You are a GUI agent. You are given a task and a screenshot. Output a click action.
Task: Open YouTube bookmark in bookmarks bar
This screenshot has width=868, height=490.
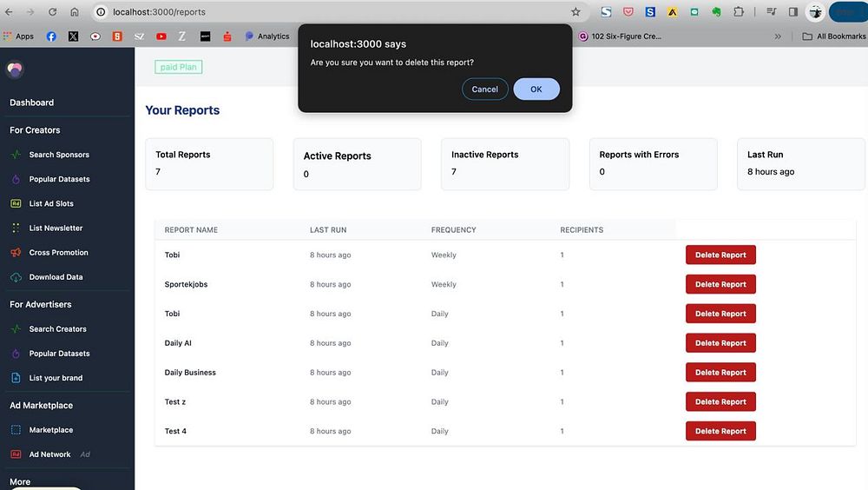(x=161, y=36)
